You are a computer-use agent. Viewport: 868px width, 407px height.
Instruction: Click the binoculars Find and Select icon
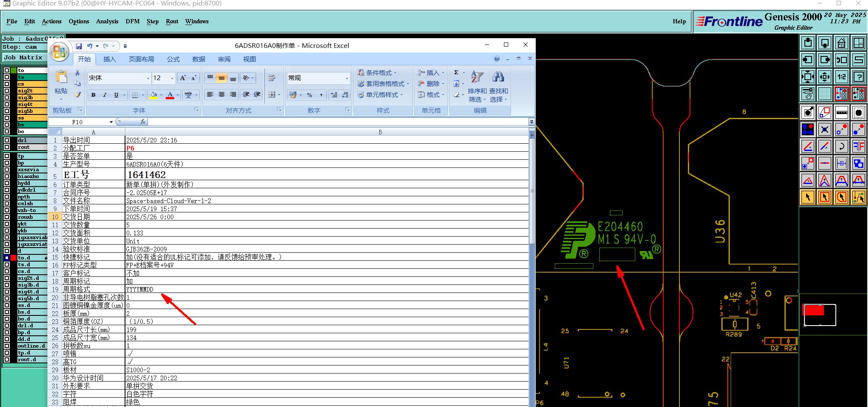[498, 77]
